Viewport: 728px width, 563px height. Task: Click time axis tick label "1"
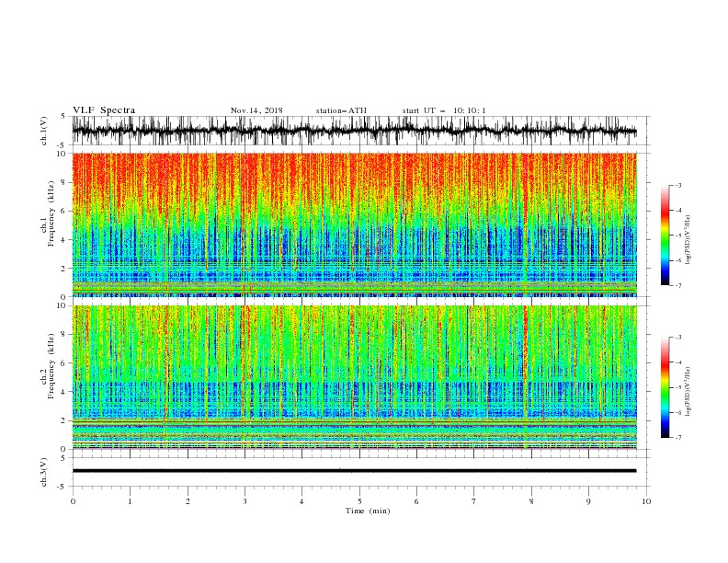130,501
